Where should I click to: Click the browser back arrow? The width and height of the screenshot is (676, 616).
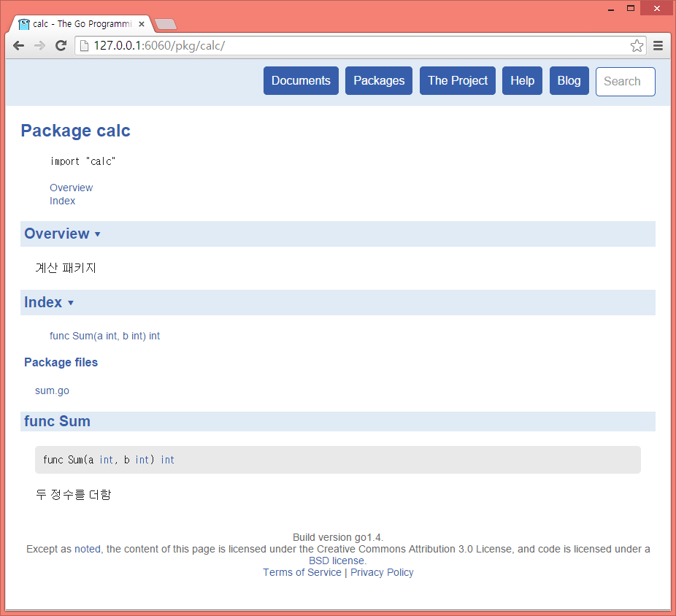coord(18,45)
